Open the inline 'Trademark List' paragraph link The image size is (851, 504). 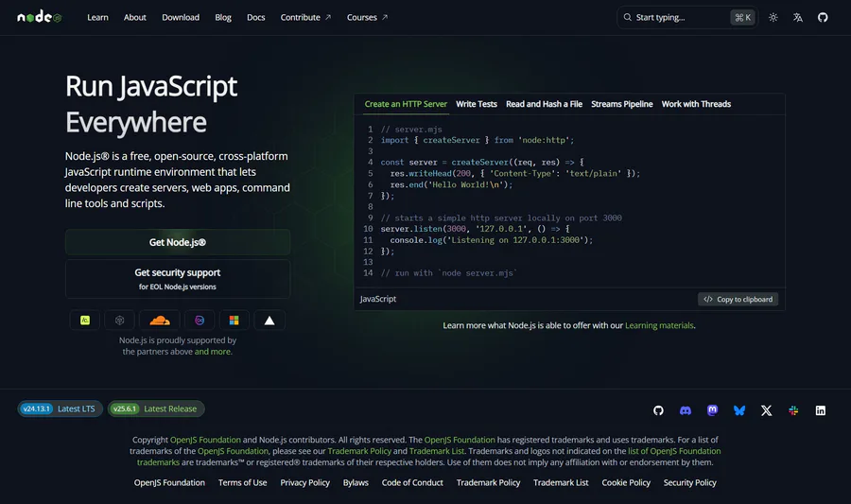point(436,451)
